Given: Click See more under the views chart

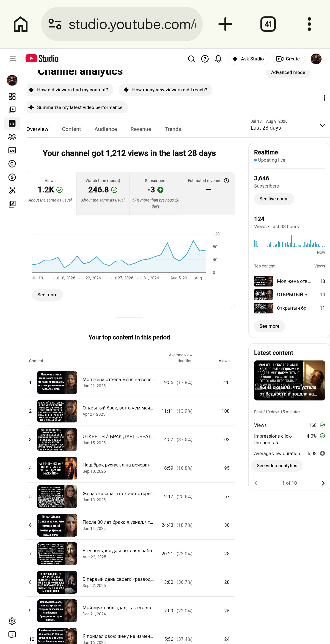Looking at the screenshot, I should [47, 295].
